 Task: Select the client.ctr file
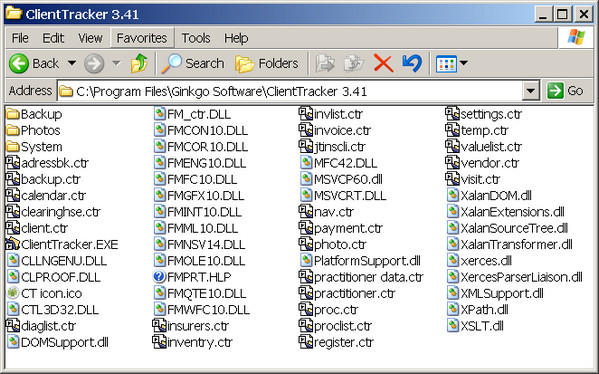(37, 228)
